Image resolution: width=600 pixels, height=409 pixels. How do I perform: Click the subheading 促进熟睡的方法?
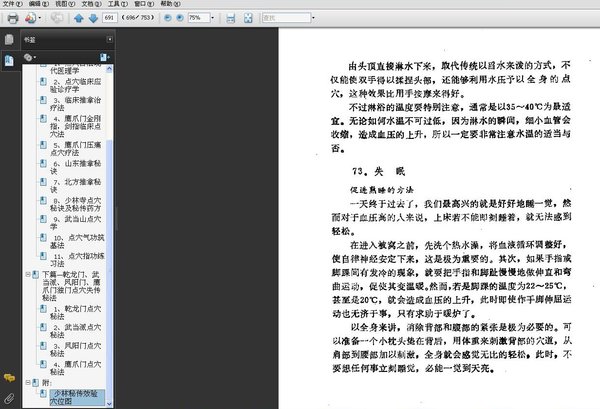coord(382,190)
